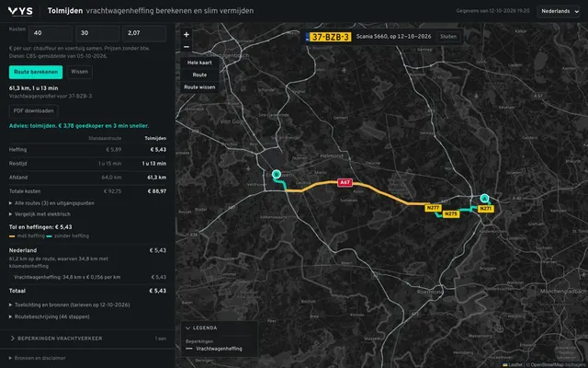Click the cost field containing 30
This screenshot has height=368, width=588.
97,33
